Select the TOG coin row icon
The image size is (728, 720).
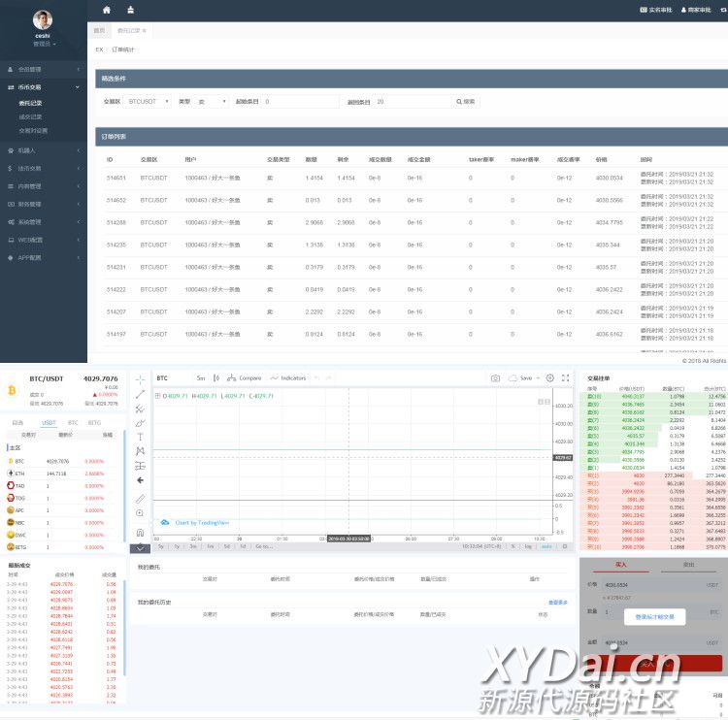[x=11, y=498]
